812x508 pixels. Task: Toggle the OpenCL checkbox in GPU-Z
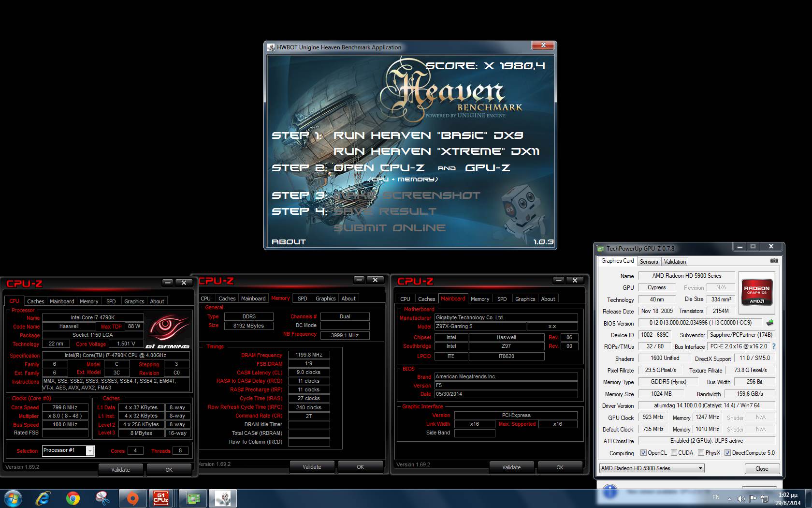click(x=643, y=453)
